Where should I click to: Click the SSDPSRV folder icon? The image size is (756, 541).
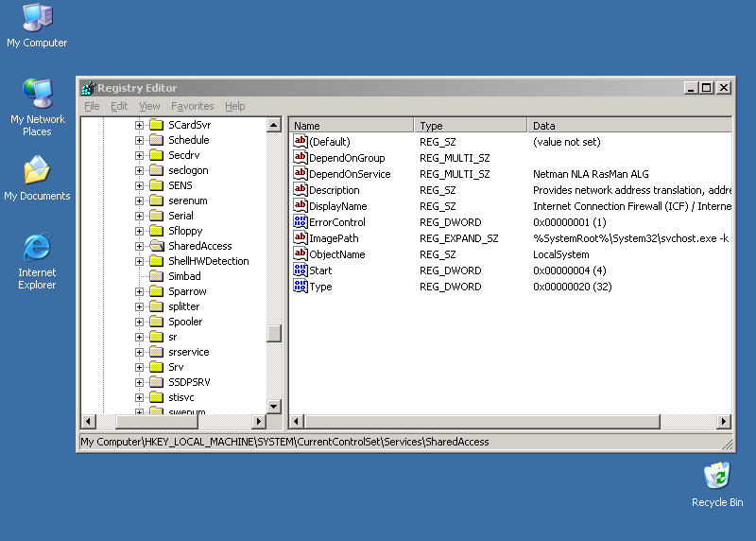(156, 382)
